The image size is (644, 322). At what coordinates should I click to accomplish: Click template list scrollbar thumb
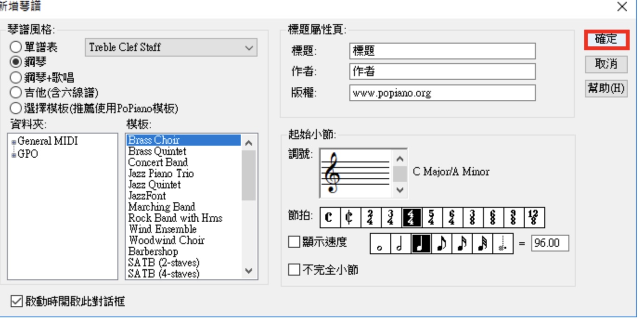pos(249,176)
